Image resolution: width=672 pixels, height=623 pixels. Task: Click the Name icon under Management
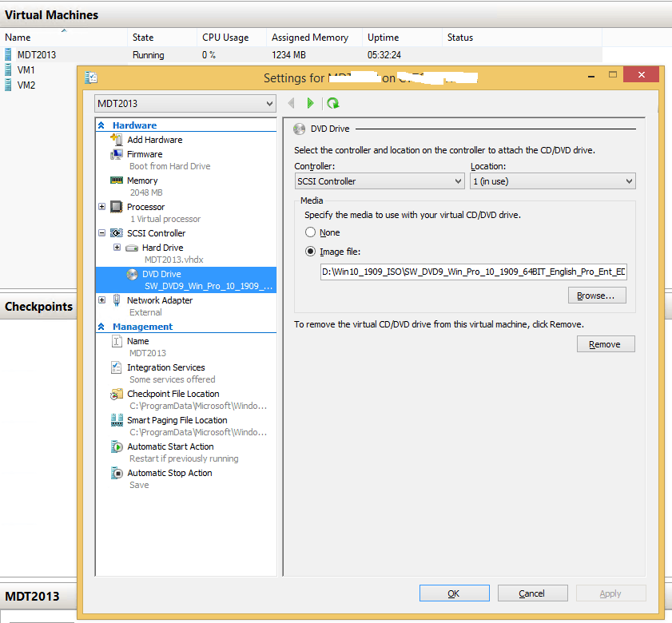[x=117, y=341]
